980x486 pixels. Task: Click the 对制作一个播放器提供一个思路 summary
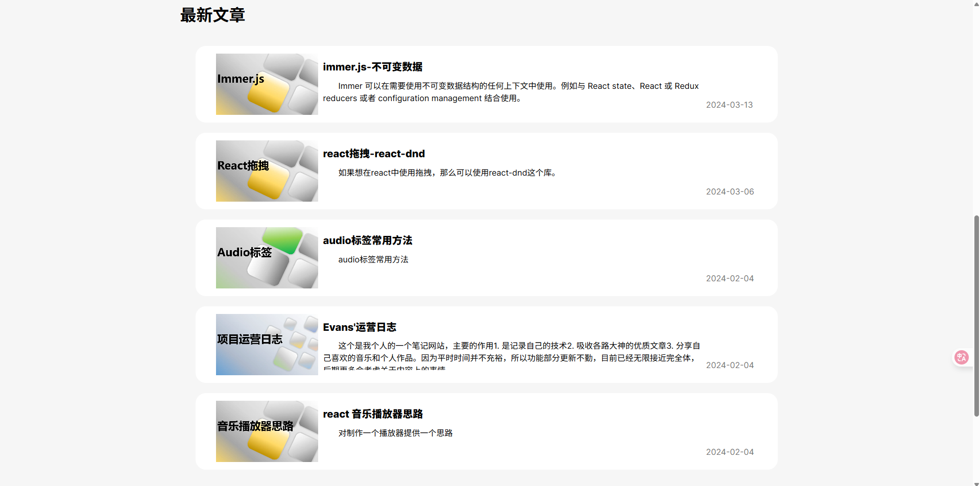(x=395, y=433)
